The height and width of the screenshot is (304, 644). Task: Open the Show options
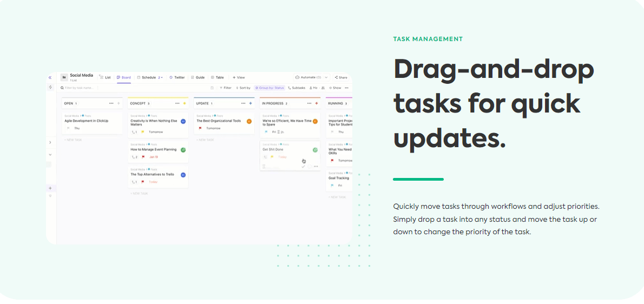coord(335,88)
